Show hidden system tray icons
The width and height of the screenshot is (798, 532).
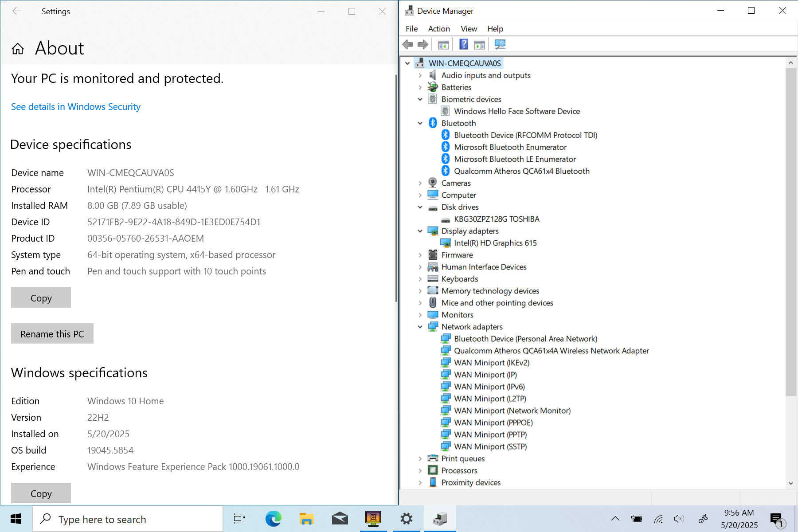[615, 519]
